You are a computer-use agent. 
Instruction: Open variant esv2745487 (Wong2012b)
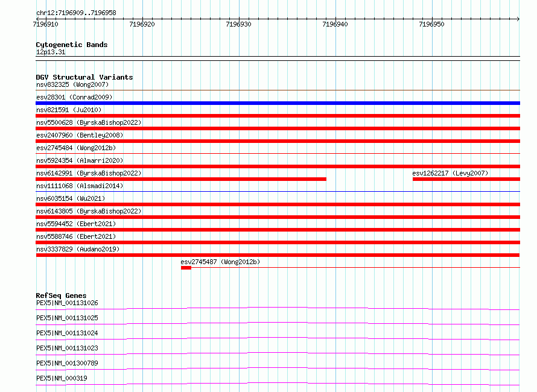[x=221, y=262]
